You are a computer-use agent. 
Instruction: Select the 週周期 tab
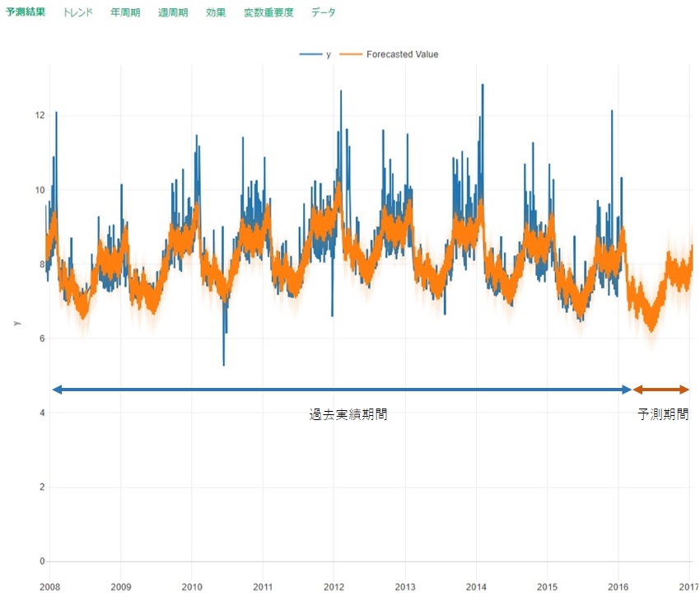click(x=173, y=12)
